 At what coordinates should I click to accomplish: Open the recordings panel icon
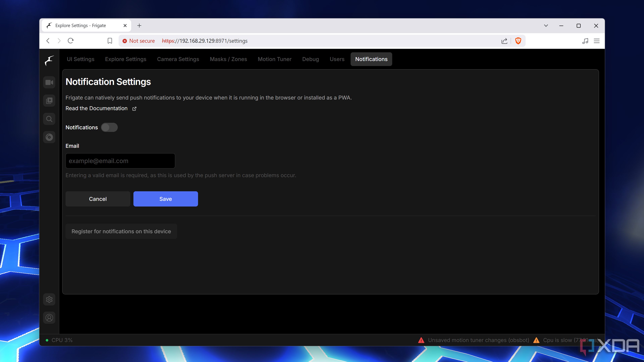pyautogui.click(x=49, y=100)
